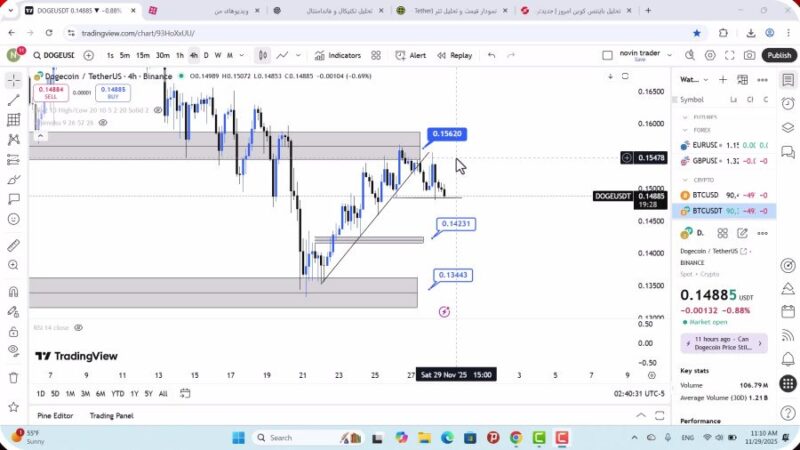Toggle hide all drawings eye tool
The width and height of the screenshot is (800, 450).
point(13,350)
